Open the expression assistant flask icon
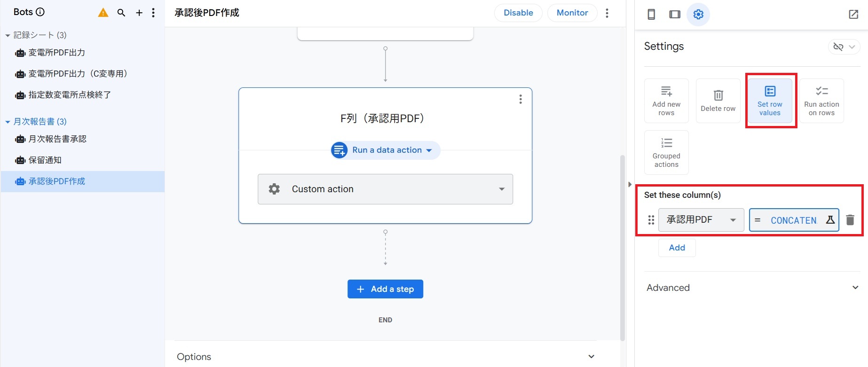 830,220
